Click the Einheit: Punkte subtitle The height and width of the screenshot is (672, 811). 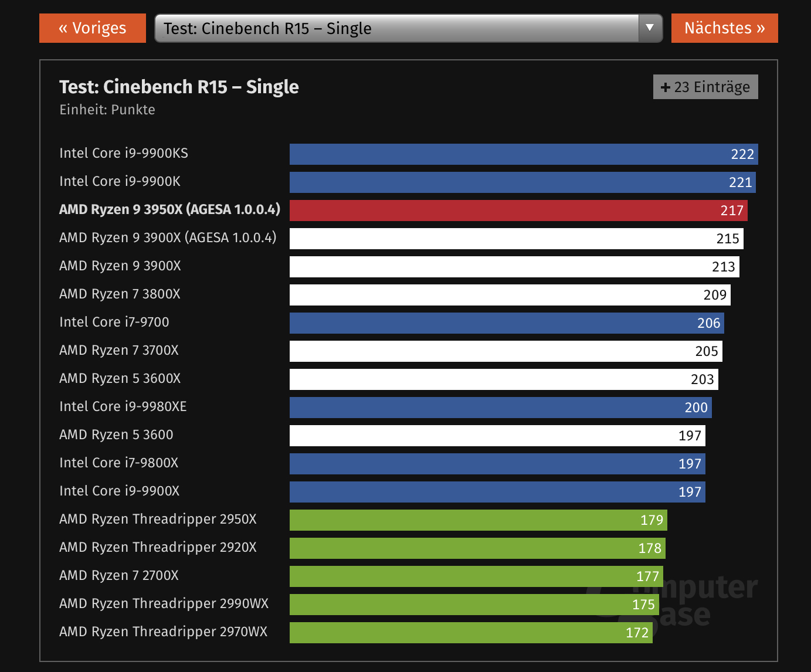pos(107,110)
